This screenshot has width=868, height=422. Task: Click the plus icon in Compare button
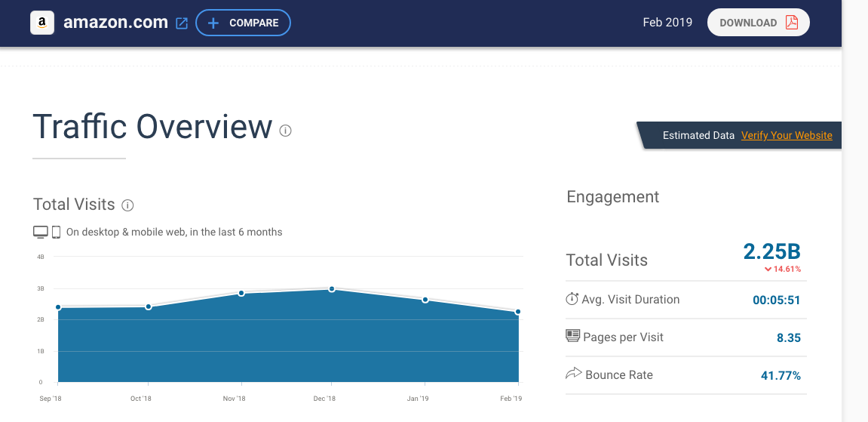(213, 23)
